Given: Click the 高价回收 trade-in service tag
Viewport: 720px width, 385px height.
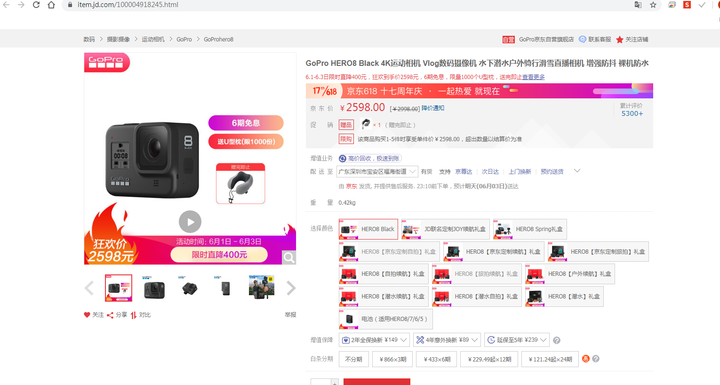Looking at the screenshot, I should coord(370,159).
